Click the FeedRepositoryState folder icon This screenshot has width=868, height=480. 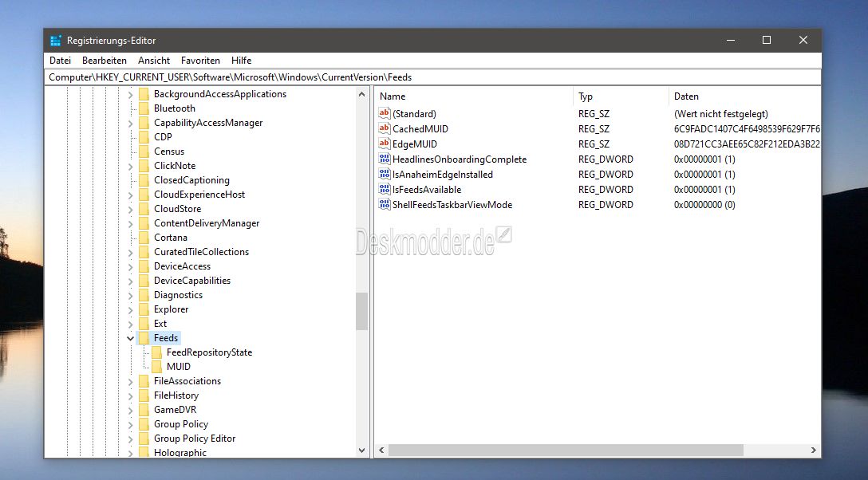tap(156, 352)
